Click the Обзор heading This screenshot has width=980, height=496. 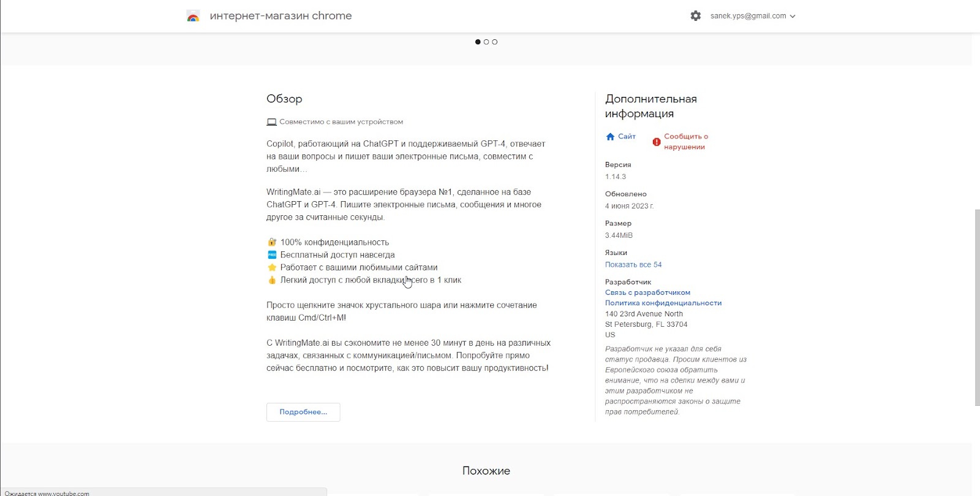pyautogui.click(x=284, y=99)
